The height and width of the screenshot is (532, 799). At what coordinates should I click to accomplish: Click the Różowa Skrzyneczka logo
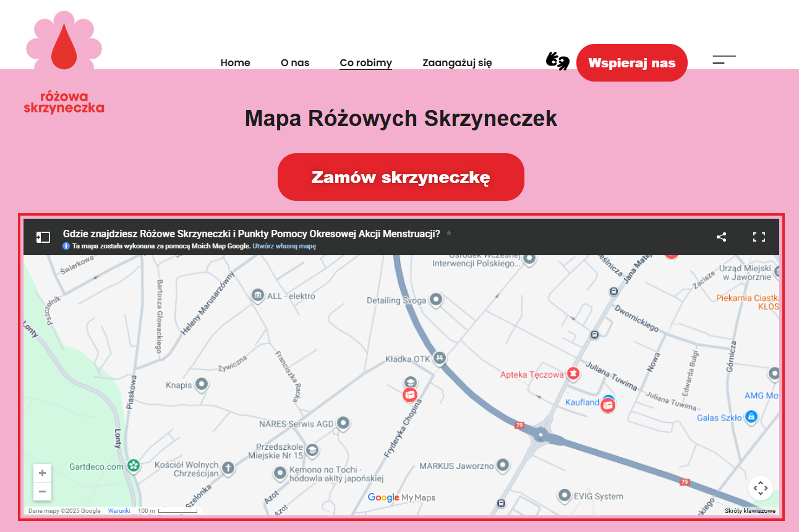pos(64,63)
